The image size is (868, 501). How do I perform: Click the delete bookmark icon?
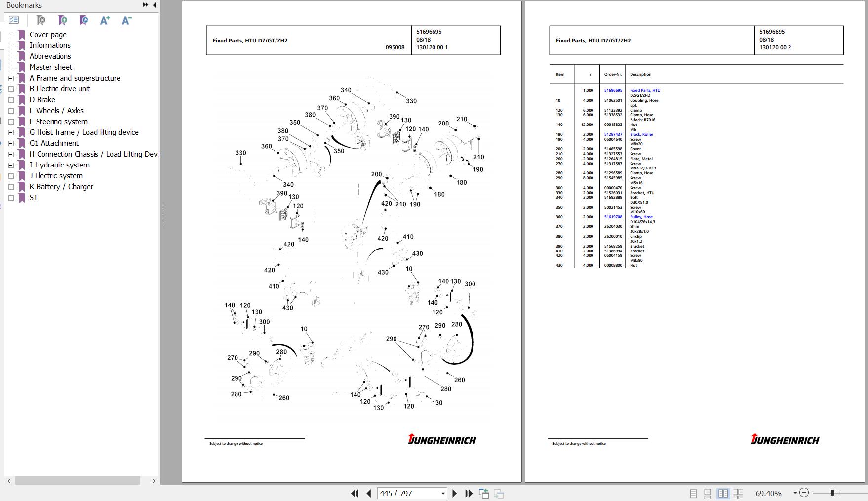(41, 20)
